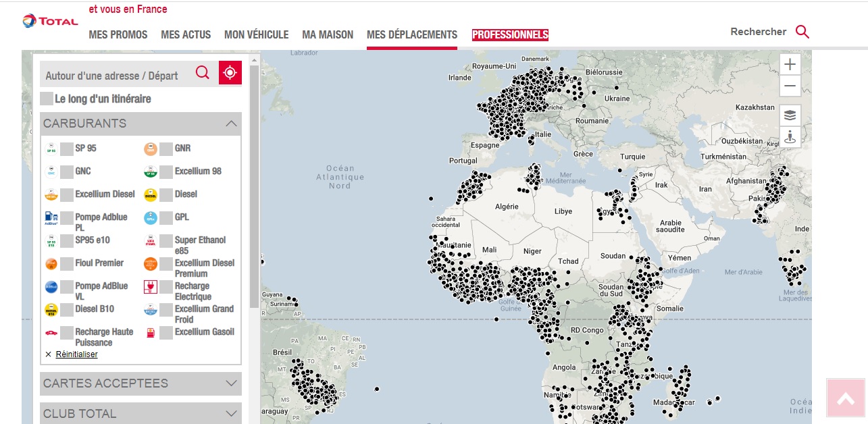This screenshot has height=424, width=868.
Task: Click the Excellium Diesel fuel icon
Action: click(51, 194)
